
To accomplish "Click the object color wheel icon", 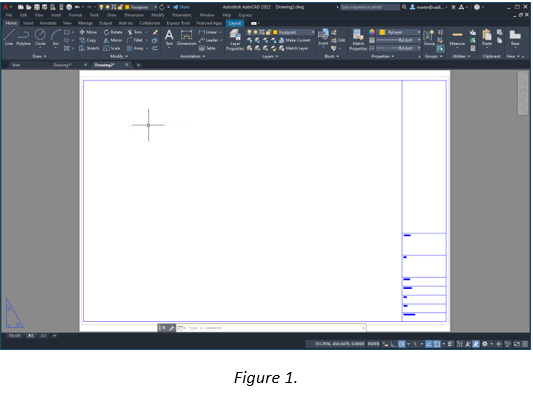I will click(x=372, y=32).
